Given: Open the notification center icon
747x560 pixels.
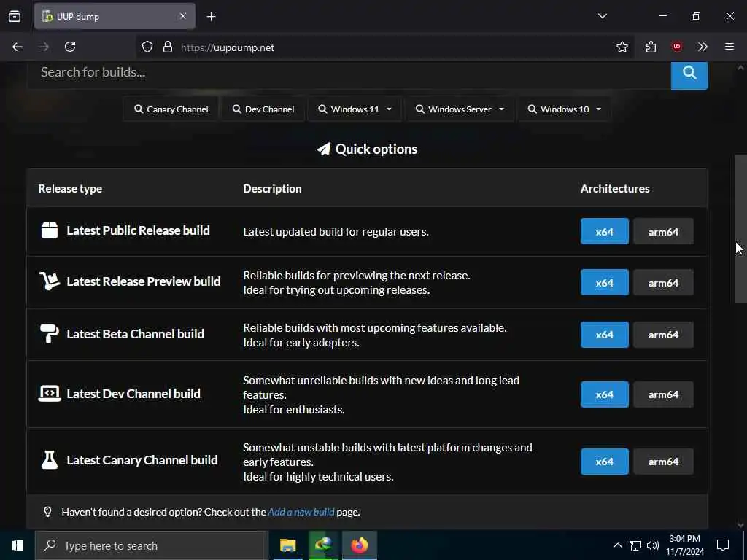Looking at the screenshot, I should tap(723, 545).
